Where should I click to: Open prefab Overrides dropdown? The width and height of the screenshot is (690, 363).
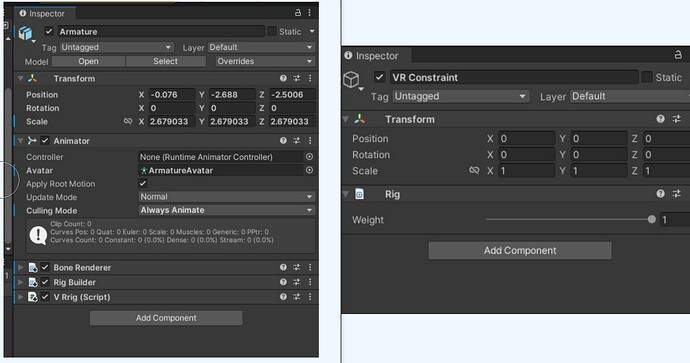pos(265,61)
